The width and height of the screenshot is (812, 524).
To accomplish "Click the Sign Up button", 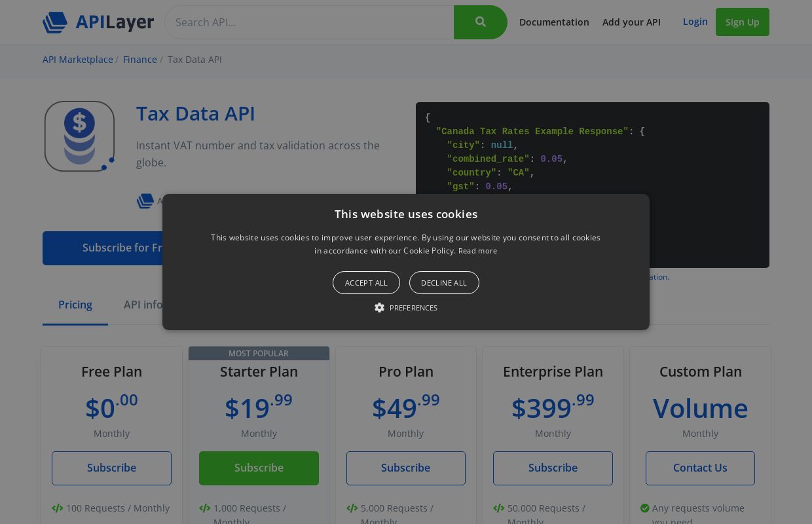I will pyautogui.click(x=743, y=22).
